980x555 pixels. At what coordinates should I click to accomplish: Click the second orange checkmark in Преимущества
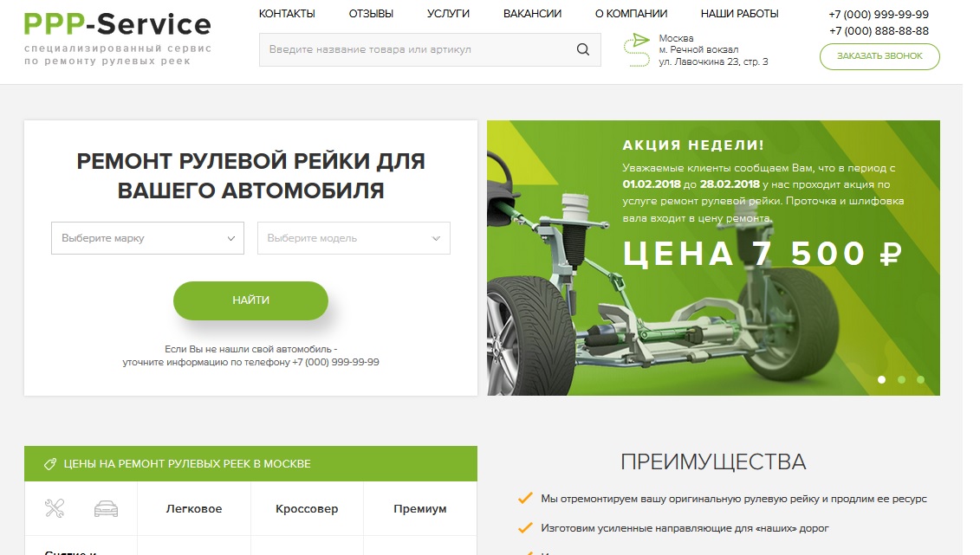(x=525, y=527)
